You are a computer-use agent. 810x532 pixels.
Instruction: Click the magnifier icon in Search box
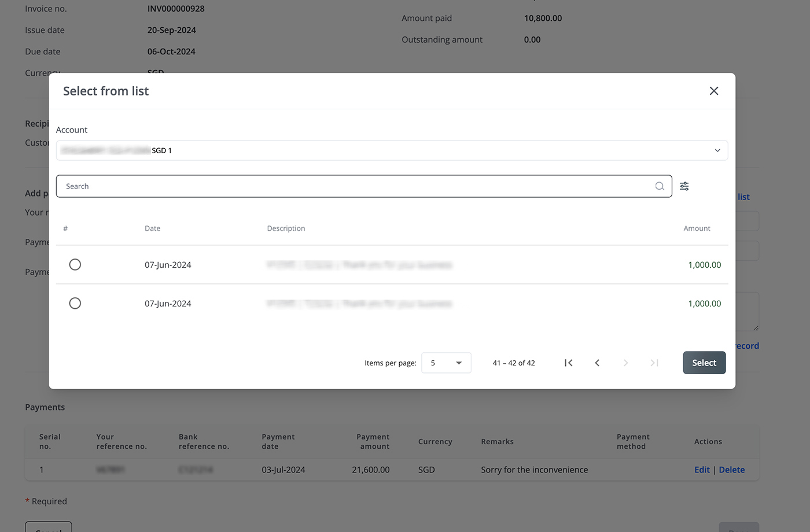coord(660,186)
